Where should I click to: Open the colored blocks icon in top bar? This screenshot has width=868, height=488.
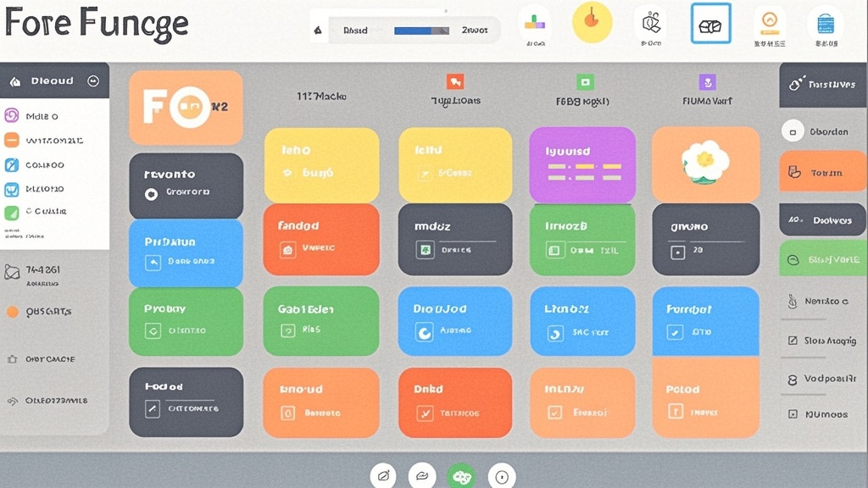(535, 23)
